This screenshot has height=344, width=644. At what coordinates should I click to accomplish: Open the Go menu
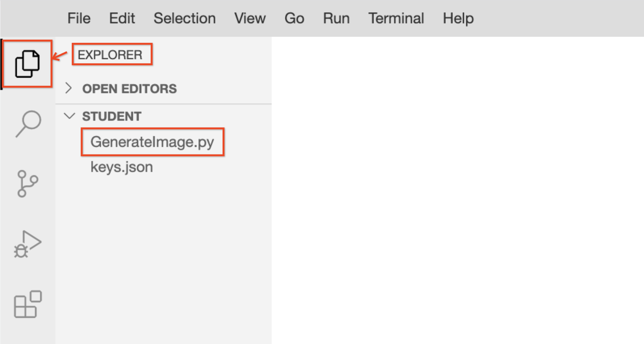point(294,18)
